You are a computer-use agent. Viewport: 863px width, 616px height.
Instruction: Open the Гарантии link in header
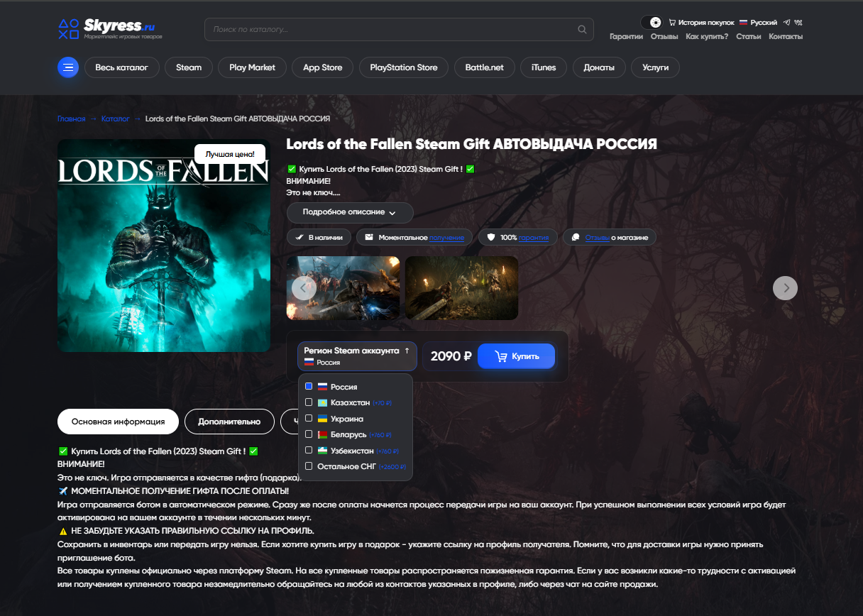coord(626,36)
